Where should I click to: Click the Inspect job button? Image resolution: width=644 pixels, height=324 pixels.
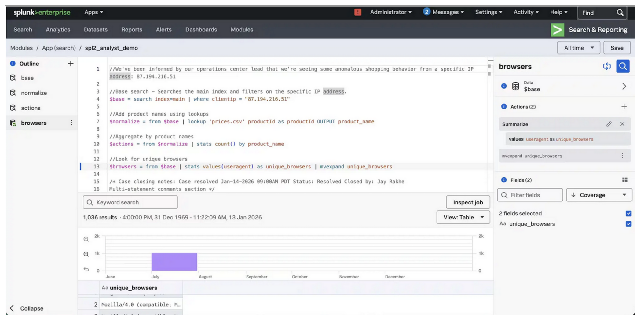[468, 202]
